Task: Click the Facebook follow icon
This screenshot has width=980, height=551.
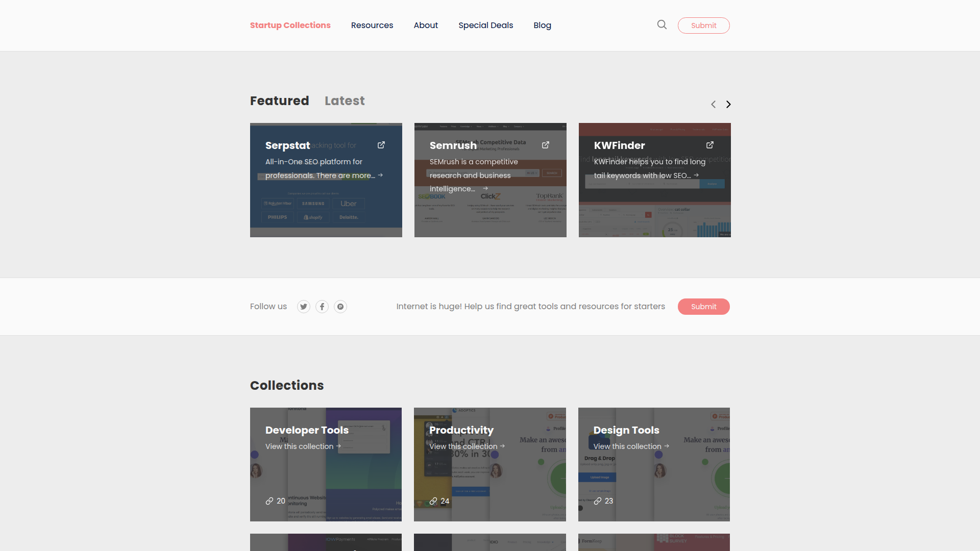Action: coord(322,307)
